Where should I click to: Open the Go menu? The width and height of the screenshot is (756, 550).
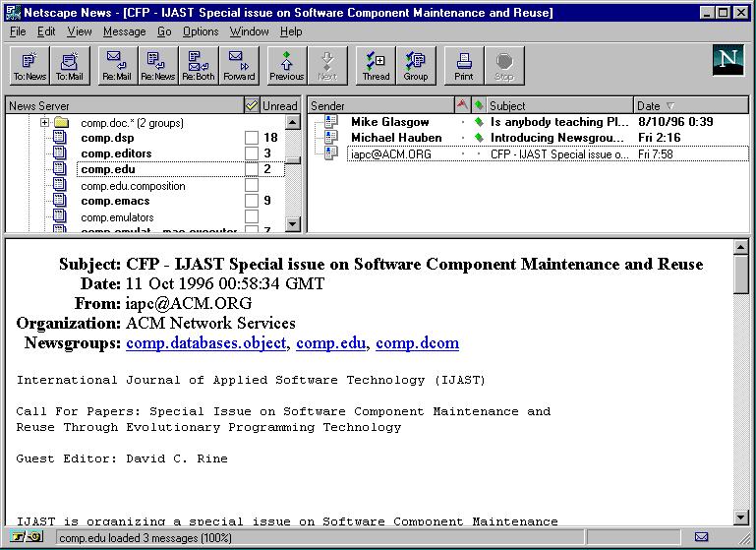pyautogui.click(x=164, y=31)
